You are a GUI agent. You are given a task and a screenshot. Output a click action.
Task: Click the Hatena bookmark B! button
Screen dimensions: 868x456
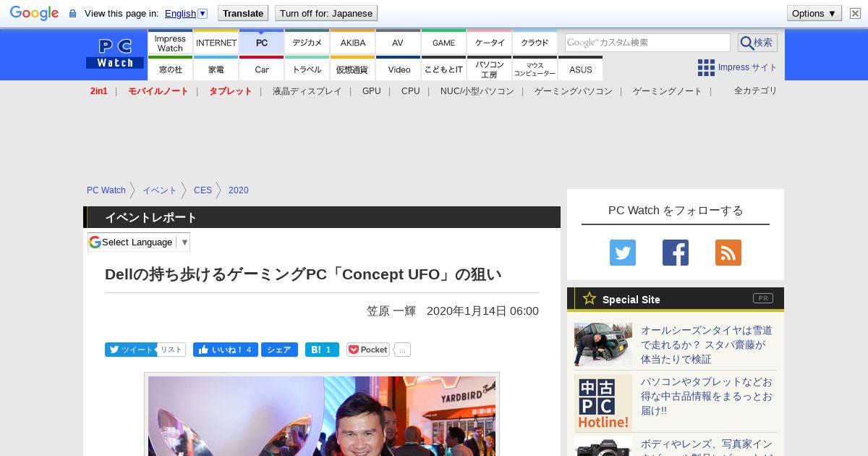click(322, 350)
